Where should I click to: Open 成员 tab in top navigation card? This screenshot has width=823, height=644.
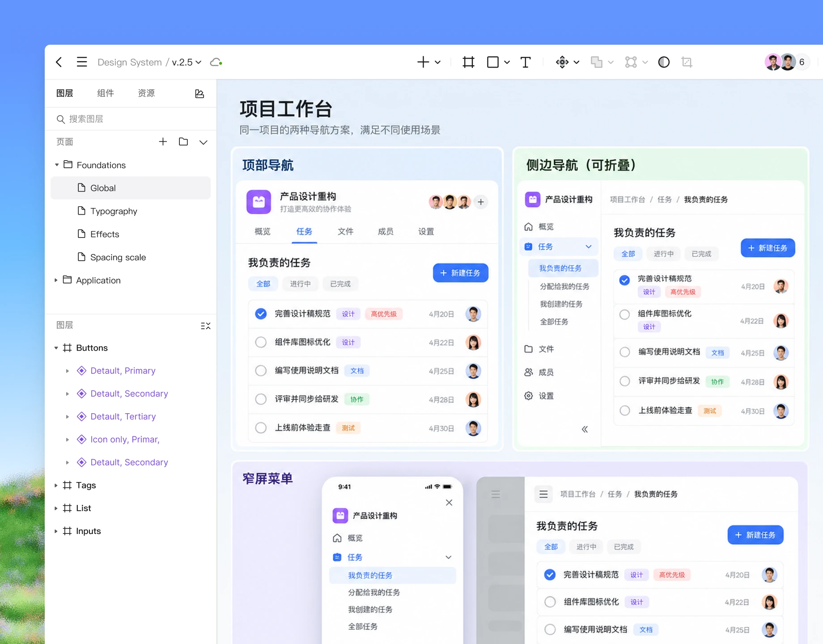point(386,232)
